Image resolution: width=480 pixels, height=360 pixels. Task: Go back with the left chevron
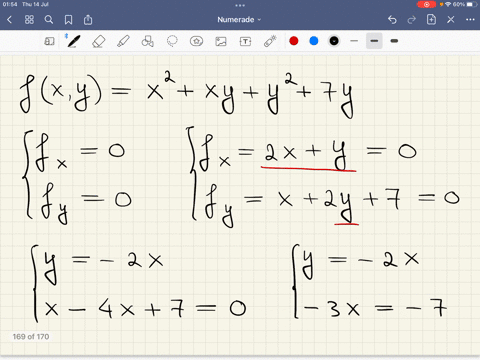tap(9, 20)
